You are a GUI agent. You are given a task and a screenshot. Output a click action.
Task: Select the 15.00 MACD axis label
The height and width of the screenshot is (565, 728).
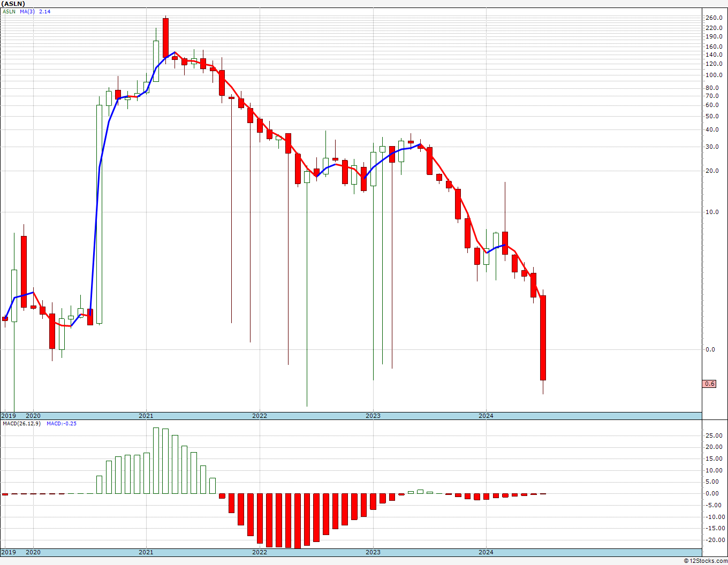point(714,459)
